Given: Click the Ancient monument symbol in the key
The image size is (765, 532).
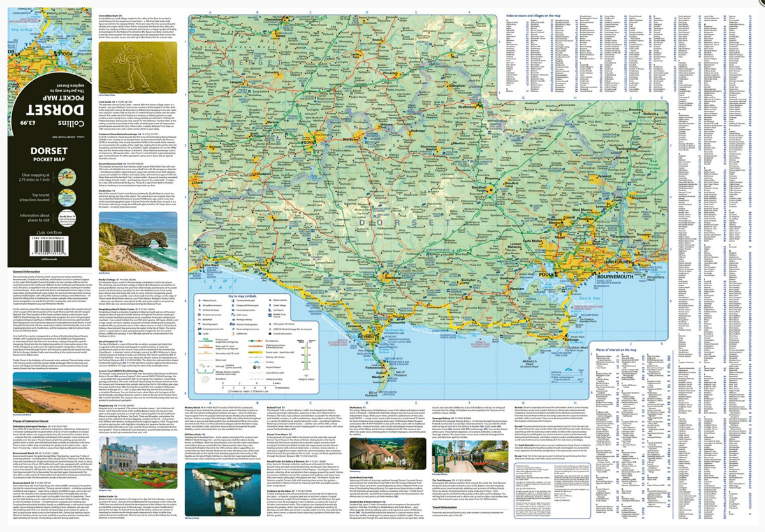Looking at the screenshot, I should point(200,315).
